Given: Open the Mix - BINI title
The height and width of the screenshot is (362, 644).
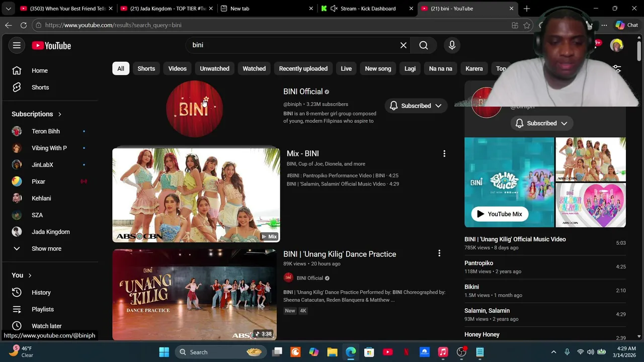Looking at the screenshot, I should [303, 153].
